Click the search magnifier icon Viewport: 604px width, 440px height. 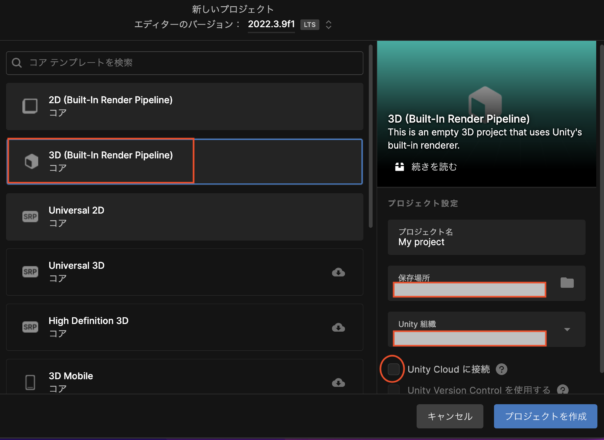pyautogui.click(x=17, y=62)
